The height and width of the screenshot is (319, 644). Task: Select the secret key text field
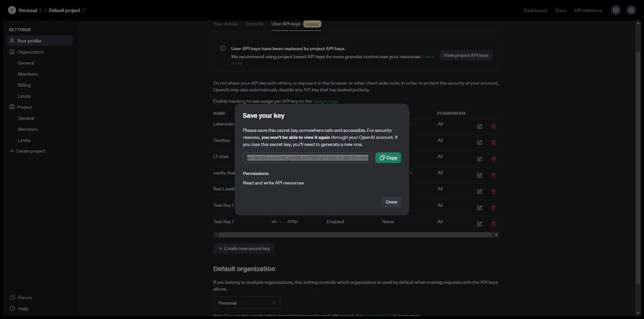tap(308, 157)
